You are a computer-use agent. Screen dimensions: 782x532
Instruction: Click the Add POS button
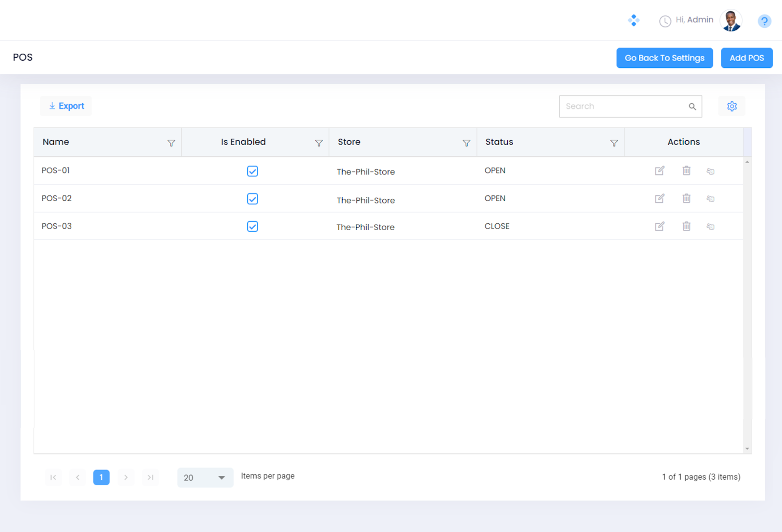pos(746,58)
